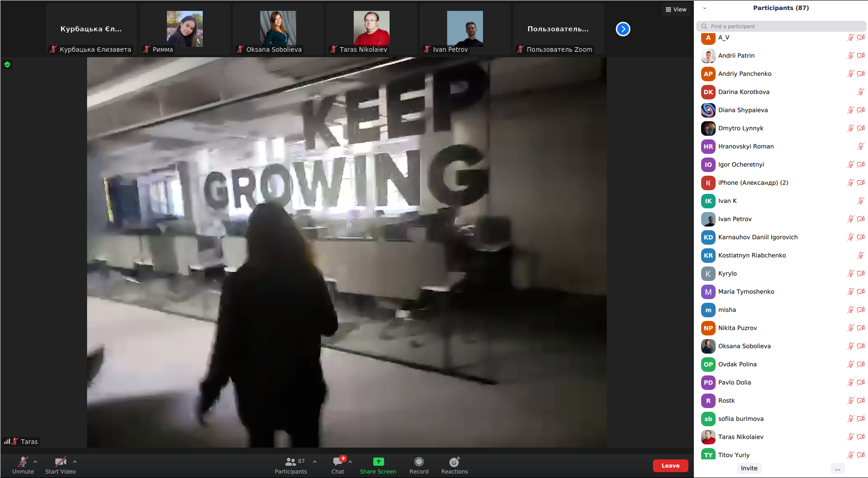Image resolution: width=868 pixels, height=478 pixels.
Task: Click Kostiatnyn Riabchenko's muted mic icon
Action: pos(860,255)
